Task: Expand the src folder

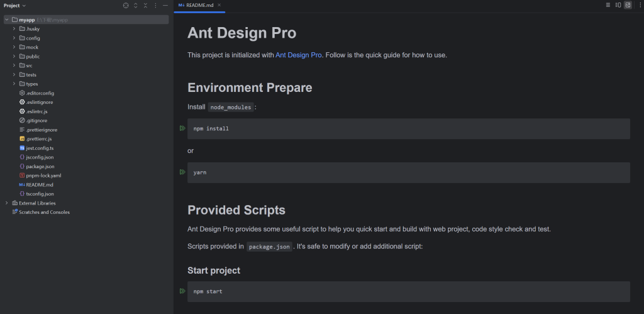Action: (x=14, y=65)
